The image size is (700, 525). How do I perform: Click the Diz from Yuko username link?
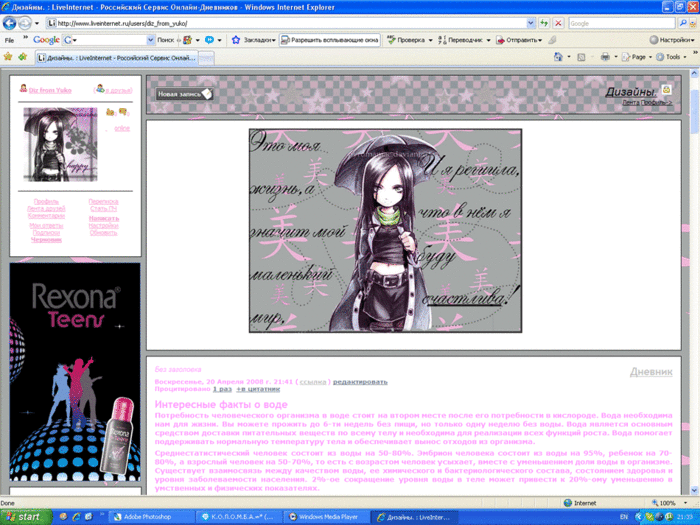pos(50,90)
